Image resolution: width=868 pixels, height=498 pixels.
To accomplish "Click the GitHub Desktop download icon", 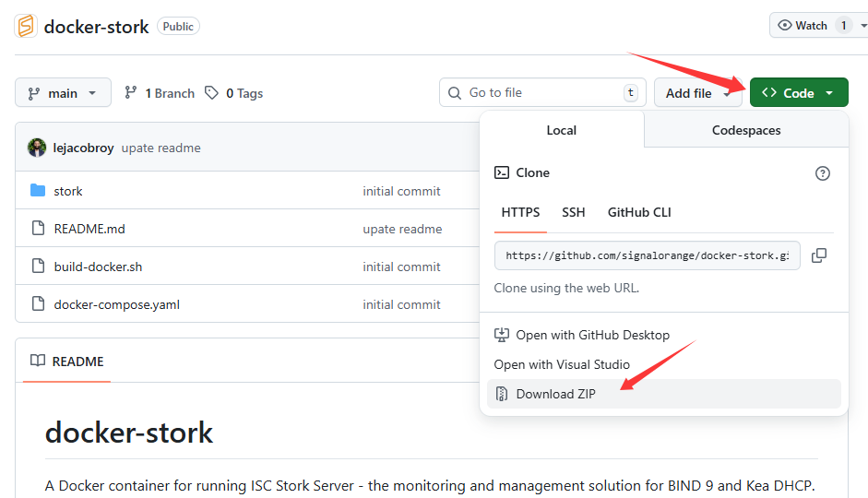I will pyautogui.click(x=502, y=335).
